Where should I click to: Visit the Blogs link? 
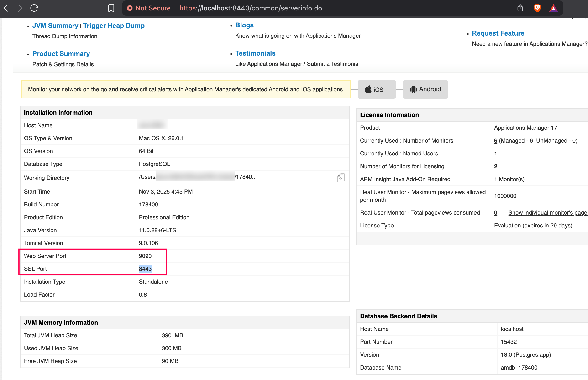click(244, 25)
